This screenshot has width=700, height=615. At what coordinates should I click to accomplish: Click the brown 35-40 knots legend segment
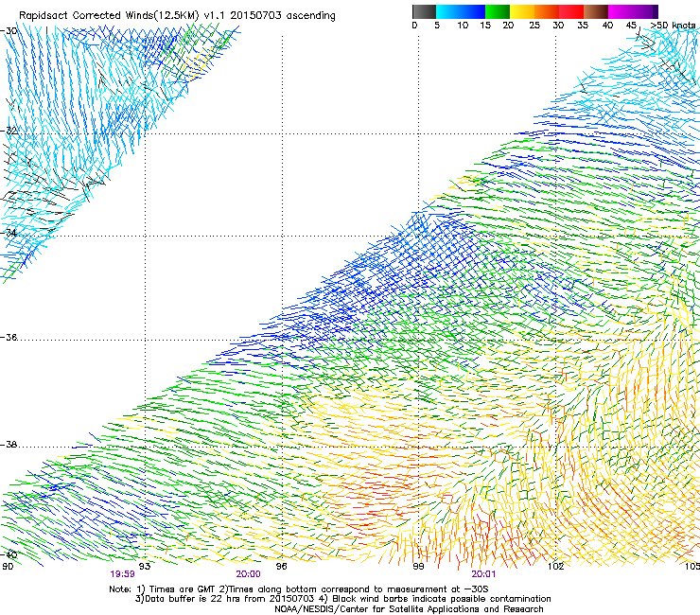[596, 11]
